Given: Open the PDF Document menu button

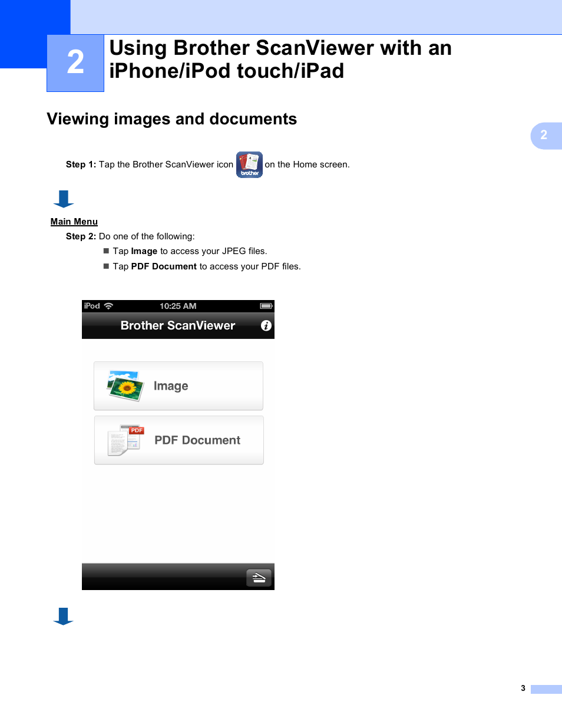Looking at the screenshot, I should [x=179, y=440].
